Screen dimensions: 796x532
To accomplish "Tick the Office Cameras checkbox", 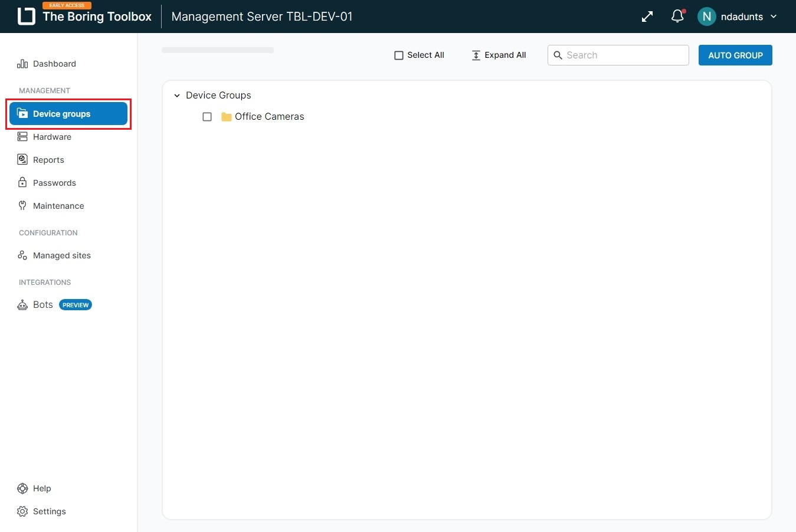I will pyautogui.click(x=207, y=117).
